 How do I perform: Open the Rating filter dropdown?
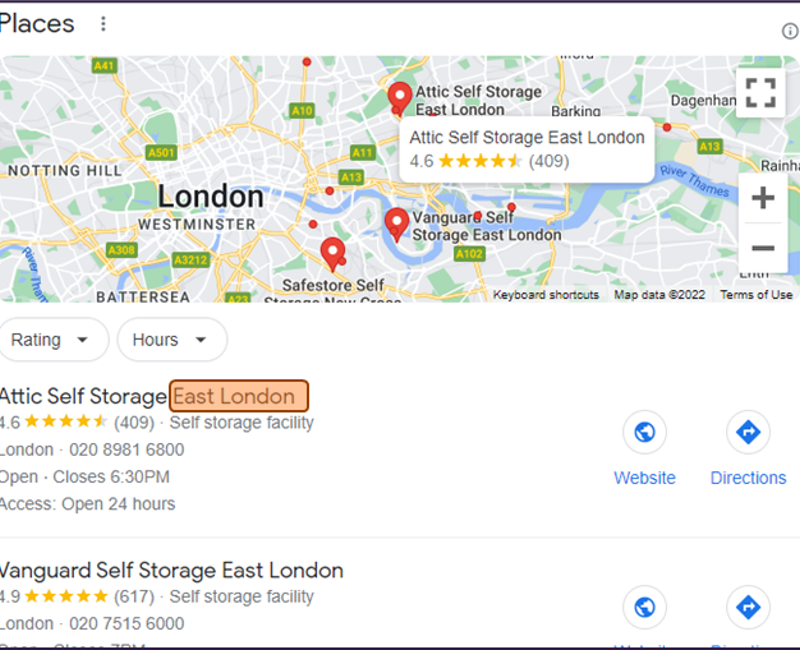pyautogui.click(x=51, y=340)
